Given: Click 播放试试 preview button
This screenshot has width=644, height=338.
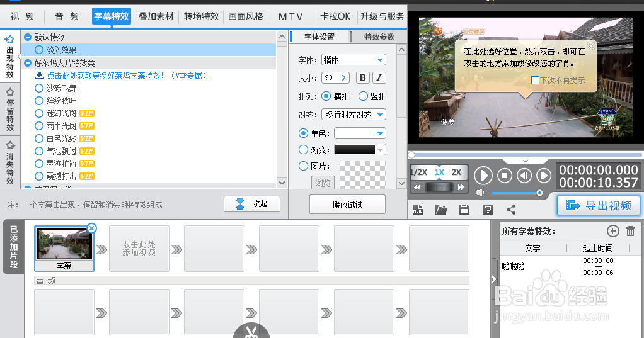Looking at the screenshot, I should pos(347,205).
